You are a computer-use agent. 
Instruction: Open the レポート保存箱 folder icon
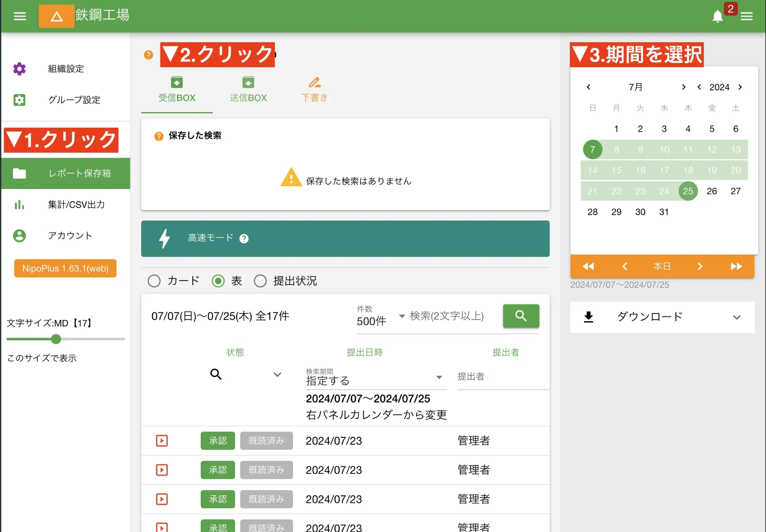(20, 173)
